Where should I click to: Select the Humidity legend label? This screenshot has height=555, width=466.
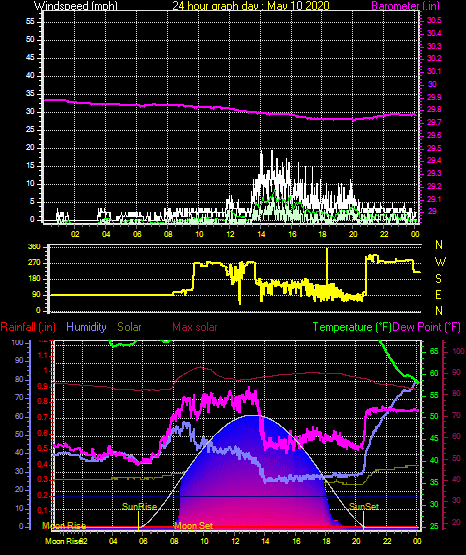86,327
